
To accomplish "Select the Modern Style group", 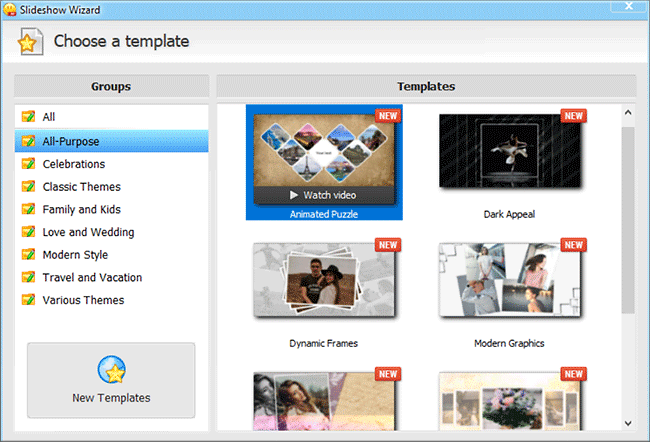I will [112, 254].
